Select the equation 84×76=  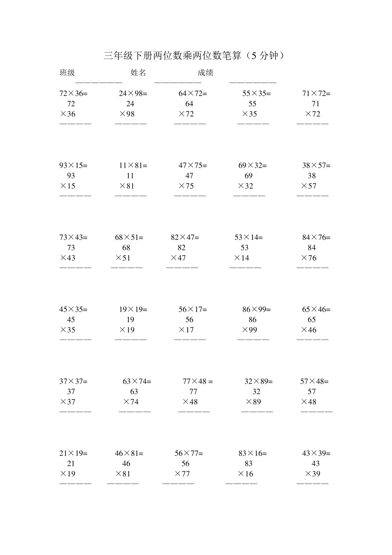pyautogui.click(x=316, y=237)
